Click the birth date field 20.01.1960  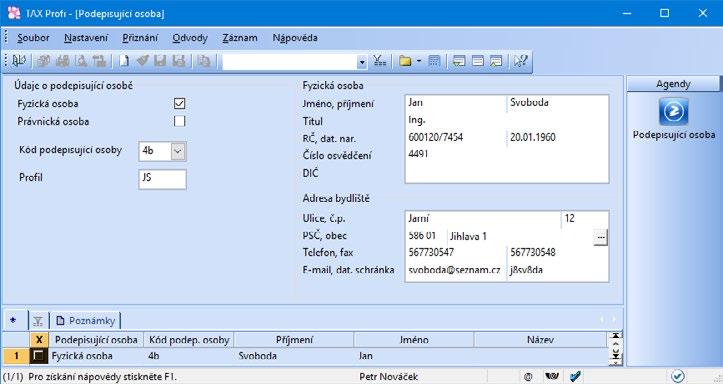[x=557, y=137]
